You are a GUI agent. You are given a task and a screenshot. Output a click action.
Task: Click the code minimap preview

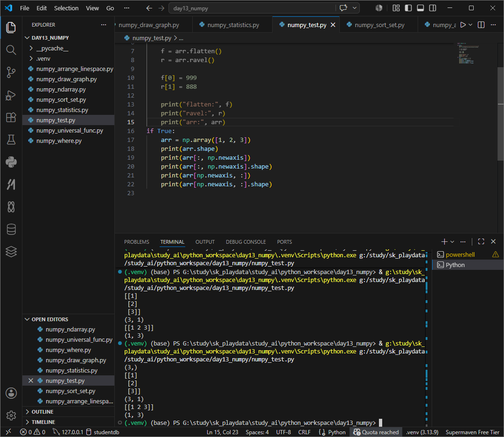coord(468,53)
